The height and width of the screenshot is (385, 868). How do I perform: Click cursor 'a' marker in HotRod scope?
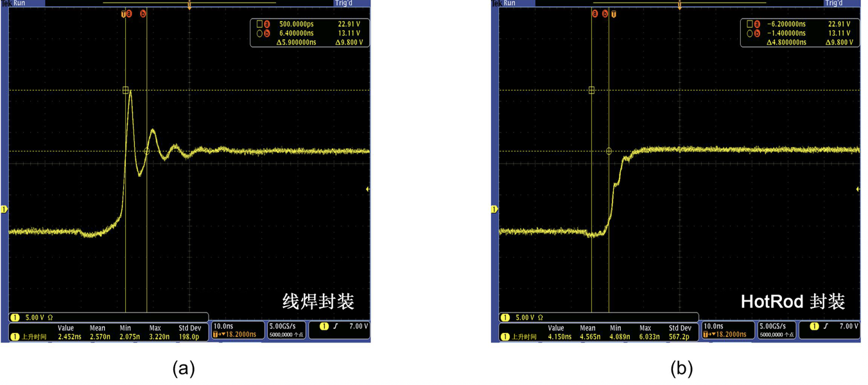[x=595, y=13]
